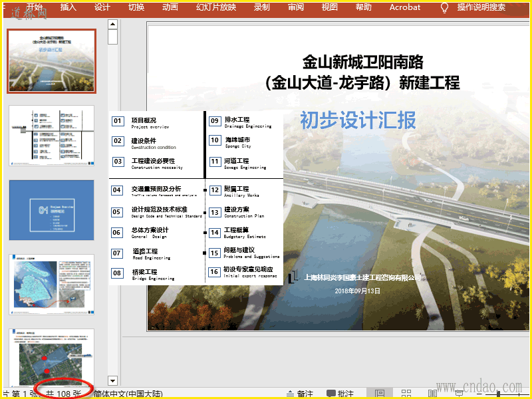Select the 动画 (Animations) tab
Screen dimensions: 532x399
pyautogui.click(x=170, y=7)
